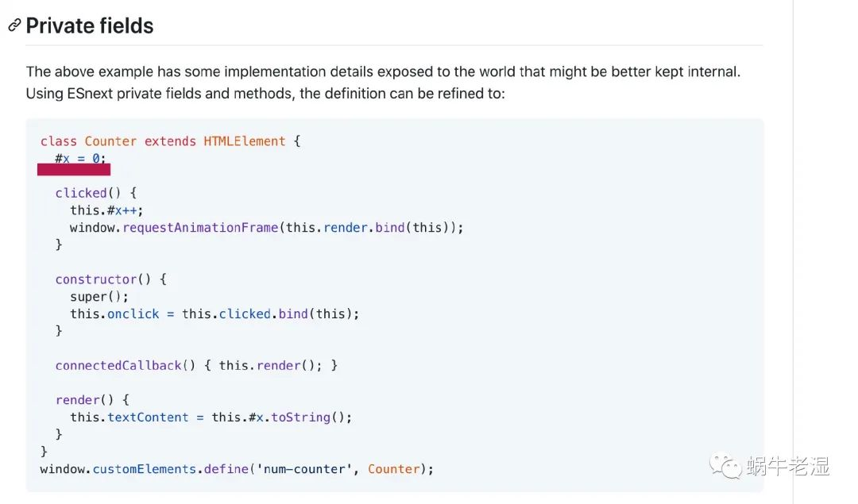
Task: Click the red highlight bar under #x
Action: click(73, 169)
